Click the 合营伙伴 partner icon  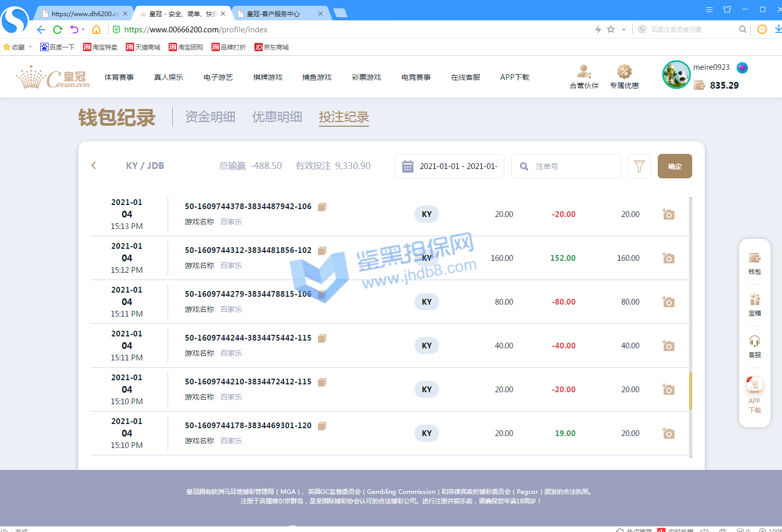584,76
